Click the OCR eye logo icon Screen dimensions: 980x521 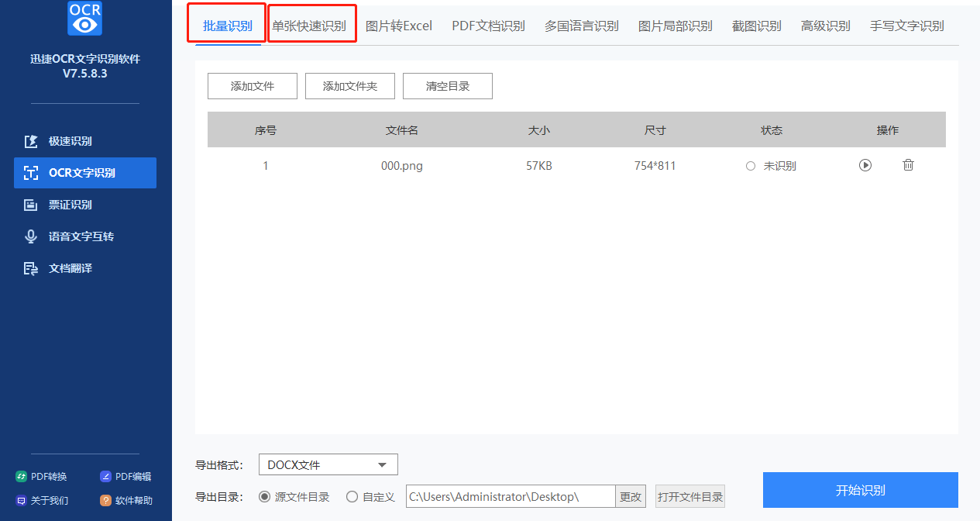click(x=85, y=18)
